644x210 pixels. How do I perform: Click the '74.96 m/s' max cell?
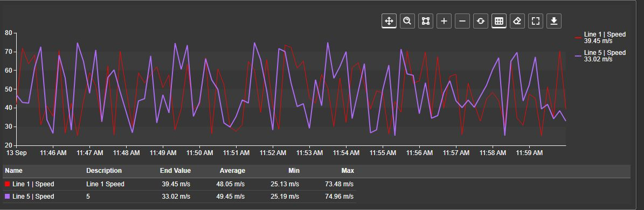pyautogui.click(x=340, y=197)
